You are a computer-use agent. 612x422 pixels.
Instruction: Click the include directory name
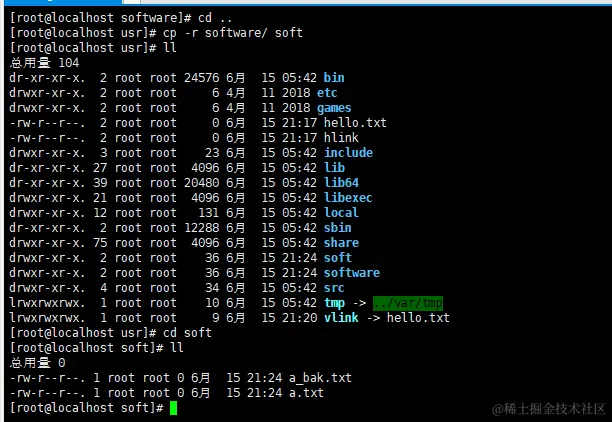click(349, 153)
